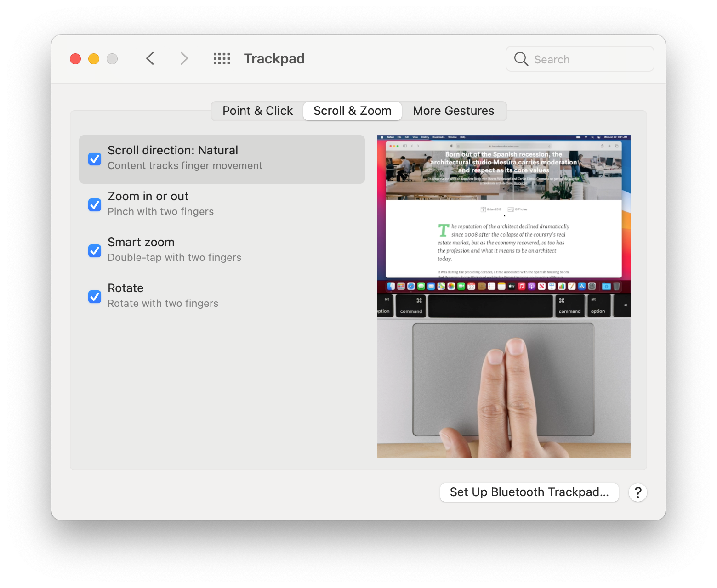This screenshot has height=588, width=717.
Task: Click the 'Rotate' option label
Action: point(125,288)
